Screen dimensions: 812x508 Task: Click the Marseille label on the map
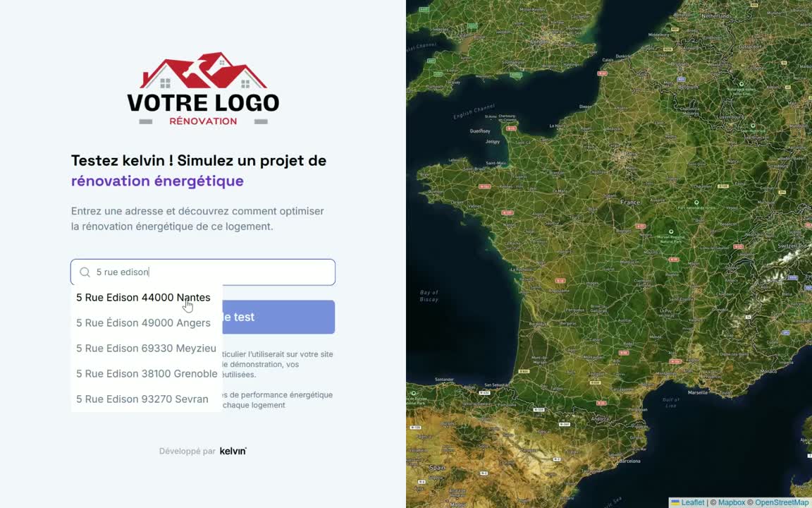pos(698,392)
